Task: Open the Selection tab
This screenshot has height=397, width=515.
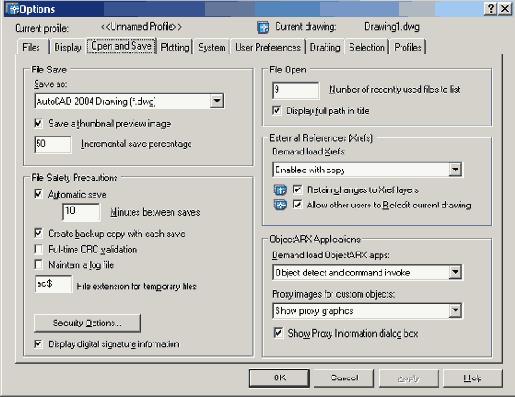Action: pos(367,47)
